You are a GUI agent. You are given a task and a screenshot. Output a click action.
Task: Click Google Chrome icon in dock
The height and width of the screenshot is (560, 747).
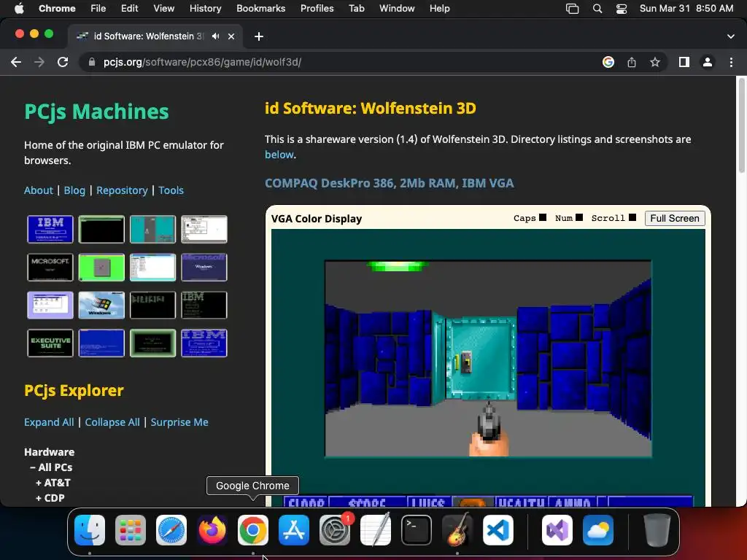[x=253, y=530]
